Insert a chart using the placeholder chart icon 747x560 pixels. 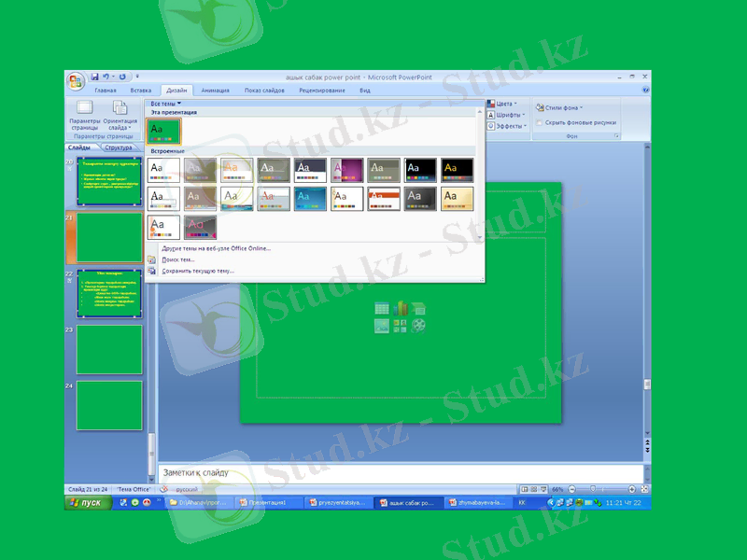click(x=400, y=308)
